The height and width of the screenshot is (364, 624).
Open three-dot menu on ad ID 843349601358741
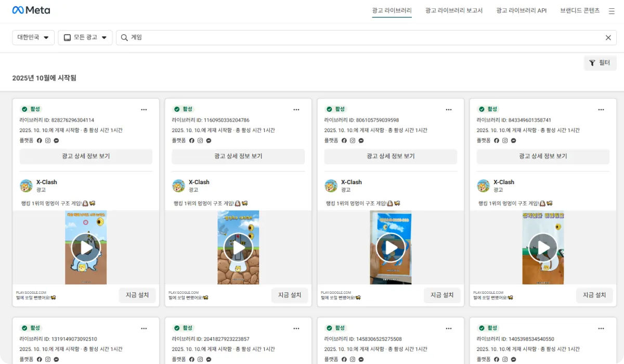[x=601, y=110]
